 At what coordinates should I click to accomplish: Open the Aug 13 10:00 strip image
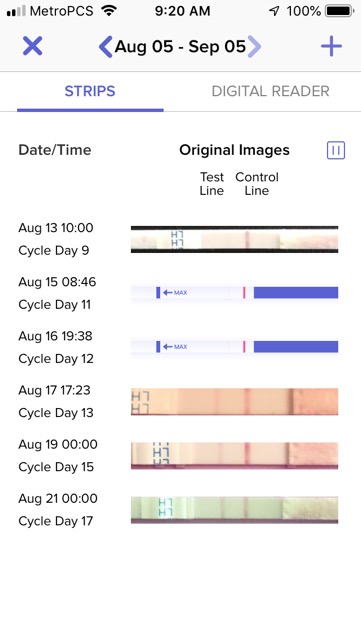pos(234,239)
